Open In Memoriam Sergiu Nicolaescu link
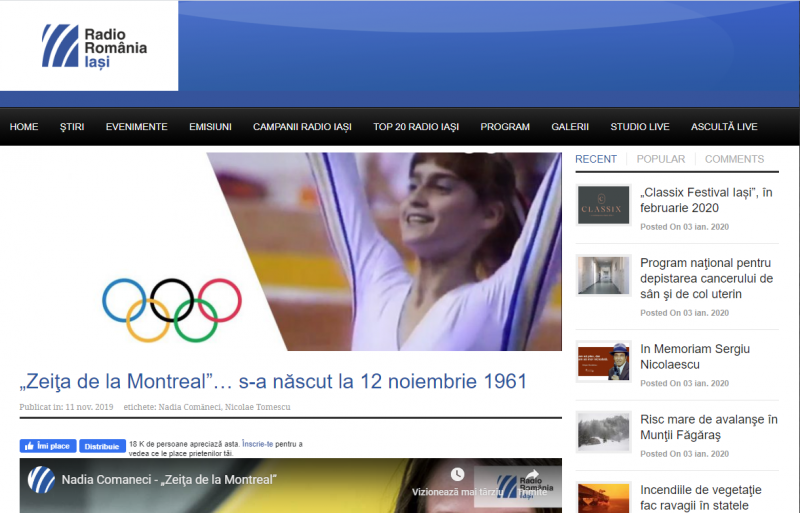 [x=695, y=356]
